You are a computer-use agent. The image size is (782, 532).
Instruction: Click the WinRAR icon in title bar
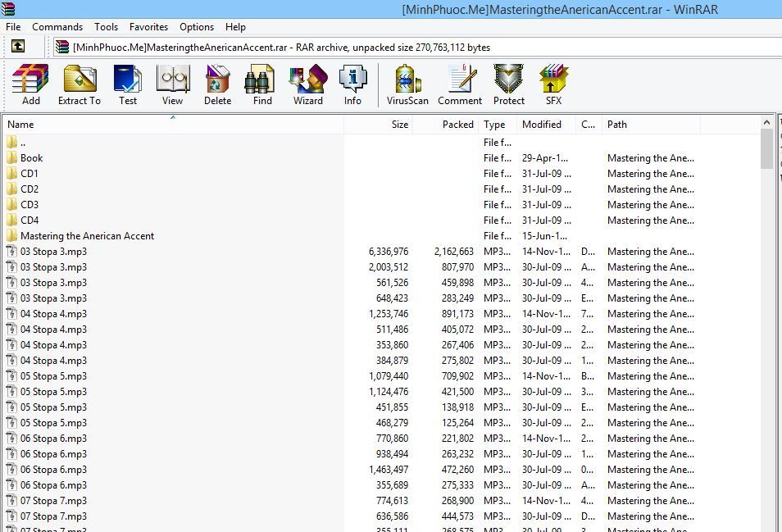[8, 8]
